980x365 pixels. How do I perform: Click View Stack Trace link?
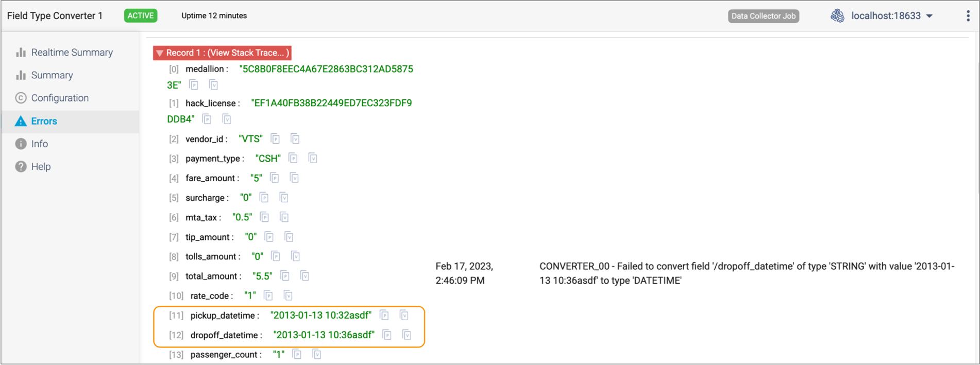(x=248, y=53)
